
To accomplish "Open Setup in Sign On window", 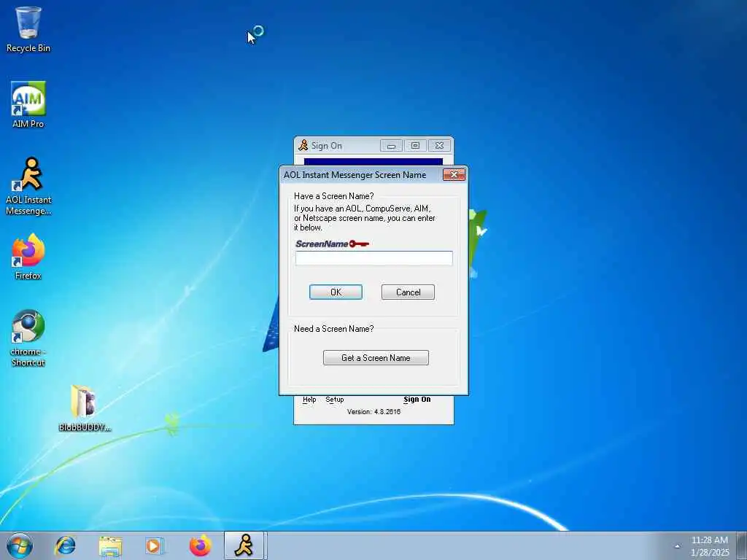I will pos(334,400).
